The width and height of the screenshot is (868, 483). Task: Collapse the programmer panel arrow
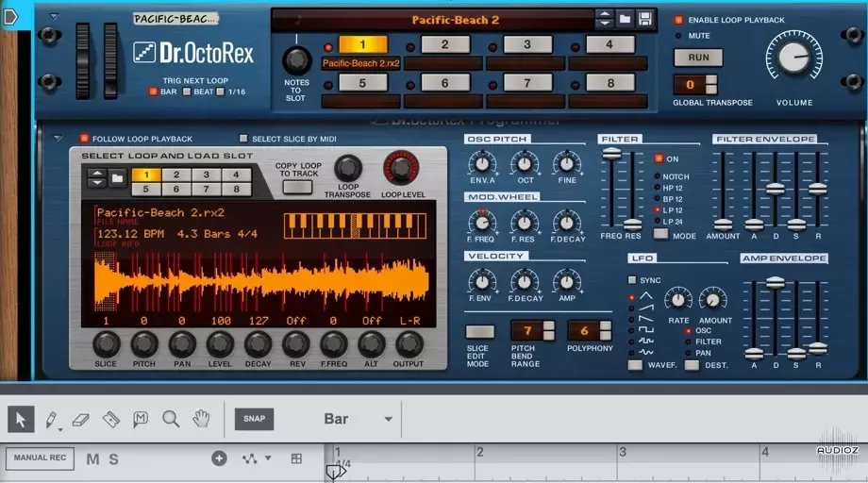click(x=58, y=138)
